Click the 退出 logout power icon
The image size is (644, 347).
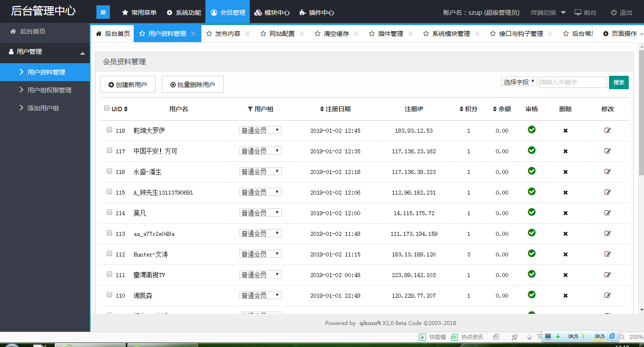point(614,13)
